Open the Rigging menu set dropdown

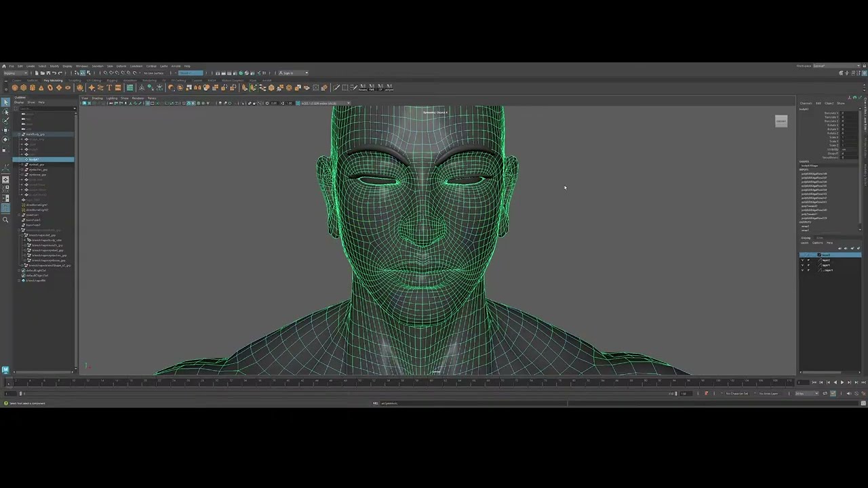point(16,73)
